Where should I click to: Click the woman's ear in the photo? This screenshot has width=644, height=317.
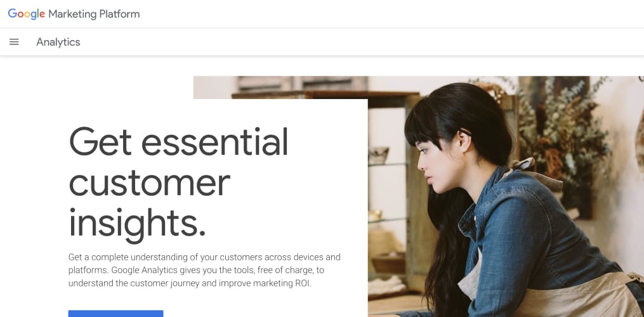(464, 141)
